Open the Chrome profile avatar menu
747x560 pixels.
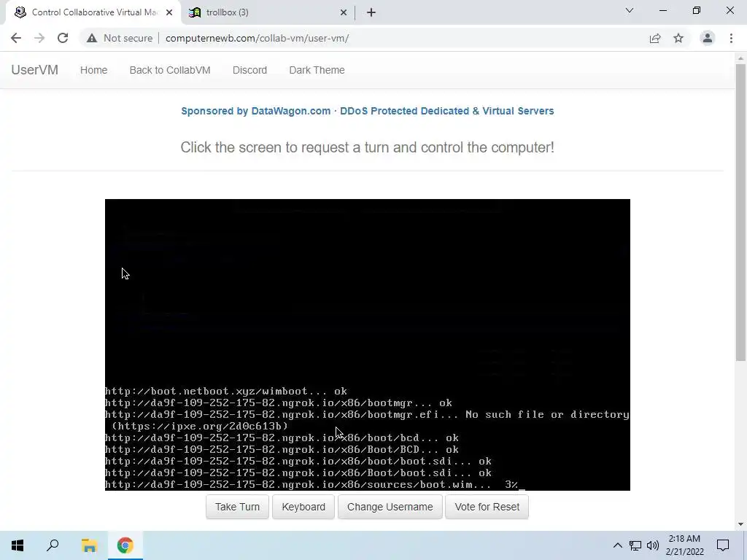tap(708, 38)
